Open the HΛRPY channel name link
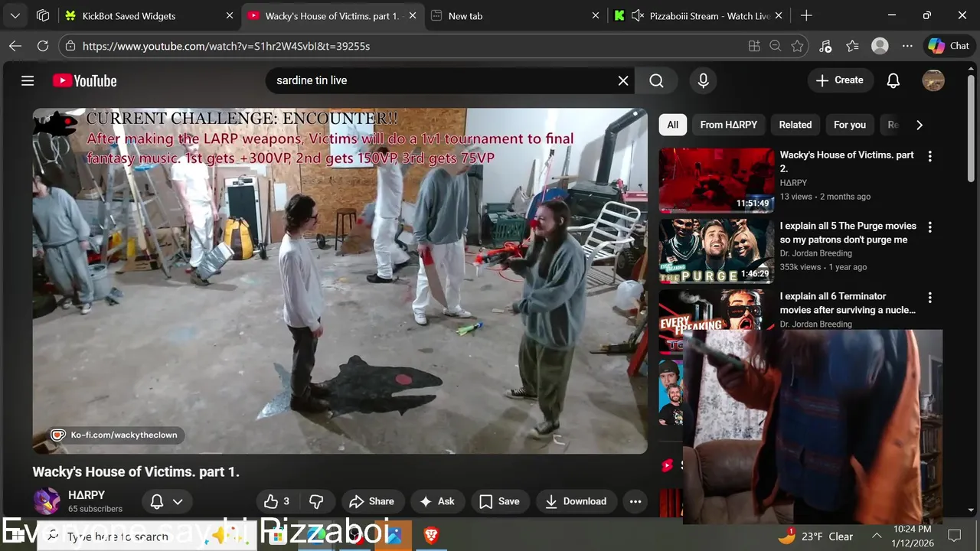 [87, 495]
